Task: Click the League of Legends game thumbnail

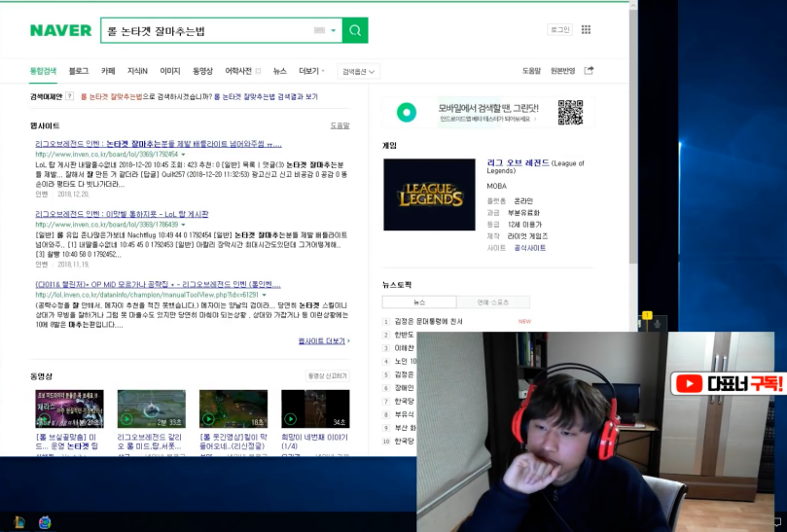Action: [429, 195]
